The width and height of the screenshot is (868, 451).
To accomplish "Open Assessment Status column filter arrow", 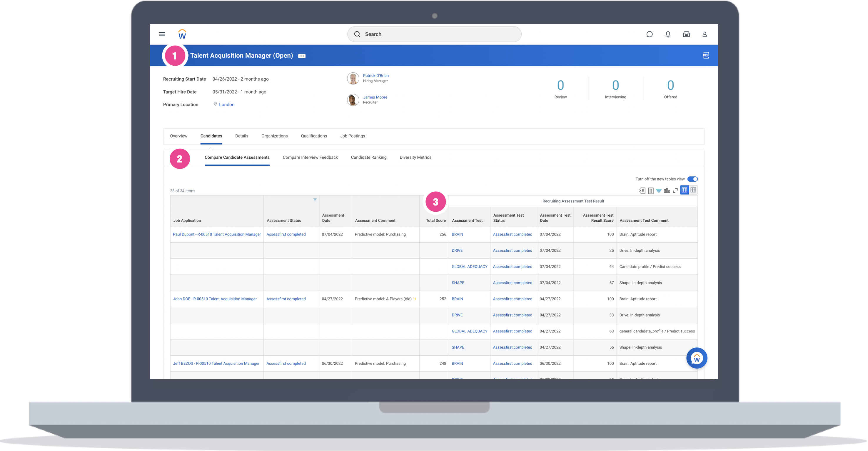I will point(315,200).
